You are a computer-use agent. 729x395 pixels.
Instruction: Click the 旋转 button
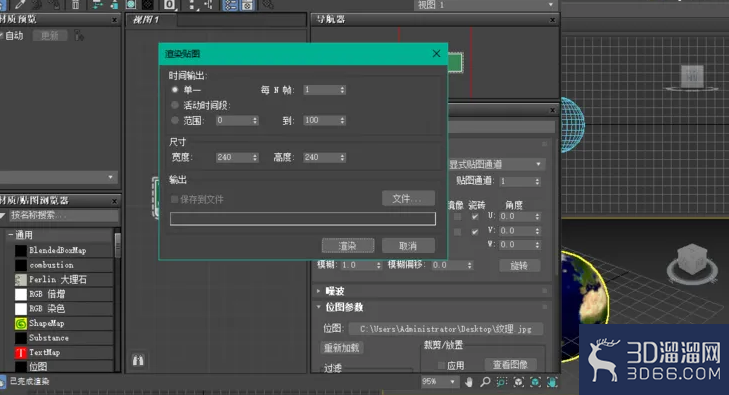click(519, 265)
